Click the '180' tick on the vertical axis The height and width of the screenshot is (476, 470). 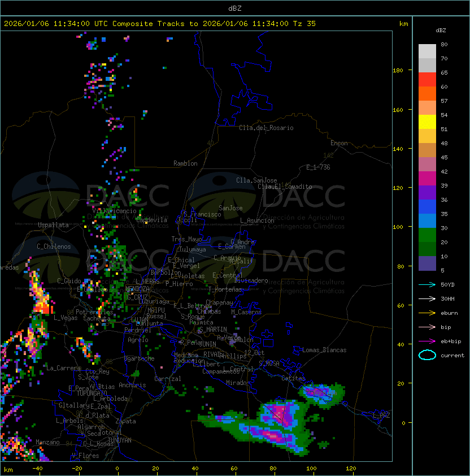[x=398, y=70]
